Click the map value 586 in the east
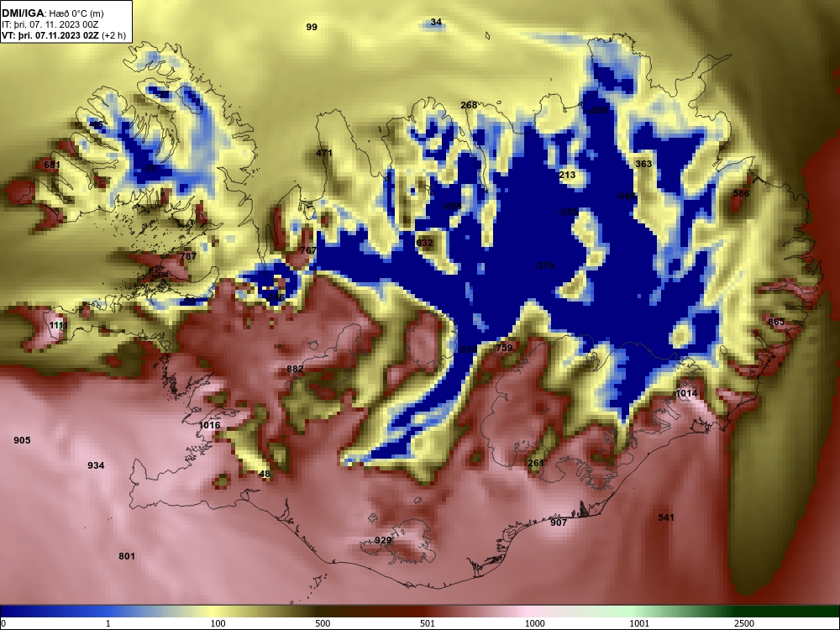Screen dimensions: 840x630 pyautogui.click(x=741, y=193)
